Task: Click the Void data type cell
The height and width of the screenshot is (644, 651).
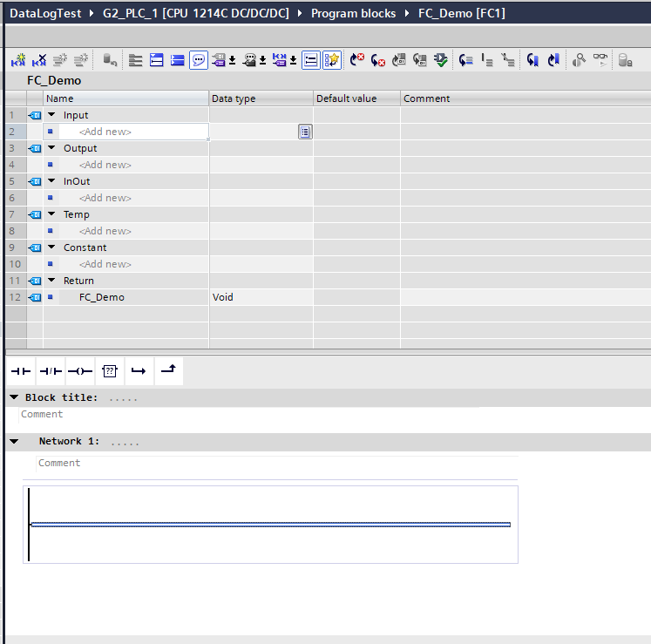Action: click(x=261, y=297)
